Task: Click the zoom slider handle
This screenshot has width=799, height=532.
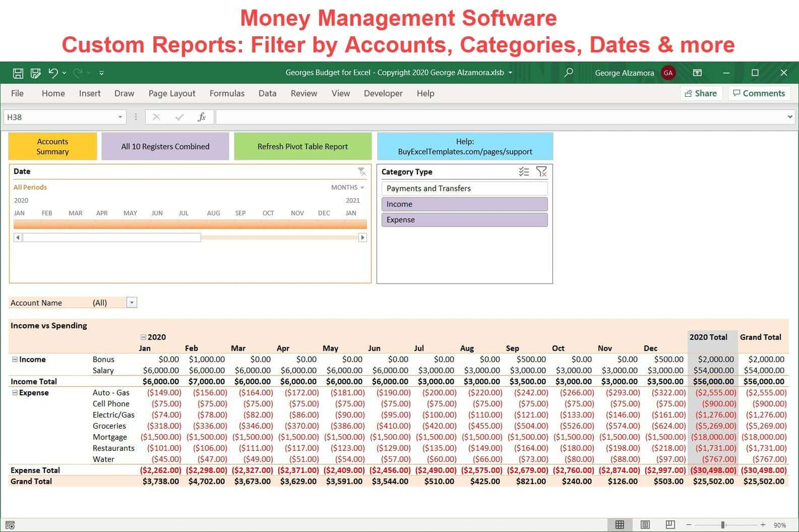Action: coord(723,525)
